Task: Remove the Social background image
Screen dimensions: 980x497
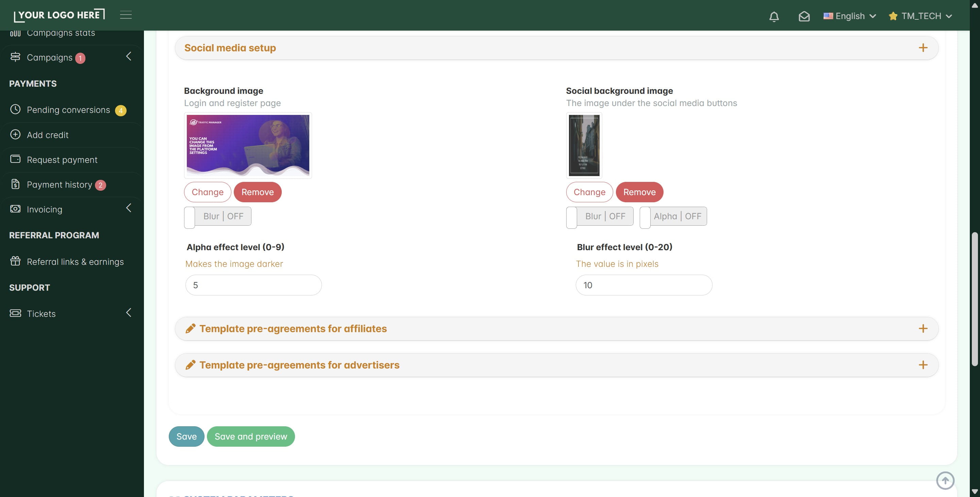Action: [x=639, y=192]
